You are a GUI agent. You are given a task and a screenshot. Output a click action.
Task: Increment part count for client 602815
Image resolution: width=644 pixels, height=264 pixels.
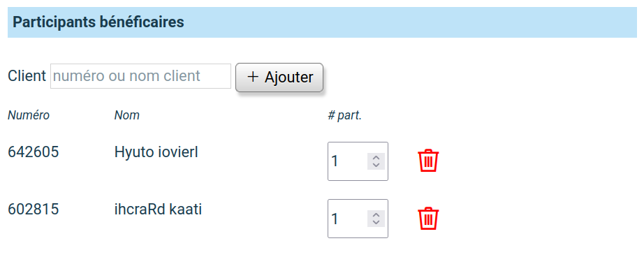point(376,215)
